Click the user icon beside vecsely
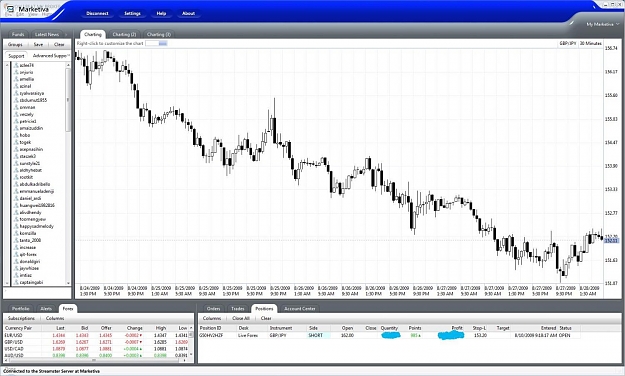The width and height of the screenshot is (625, 376). point(16,114)
